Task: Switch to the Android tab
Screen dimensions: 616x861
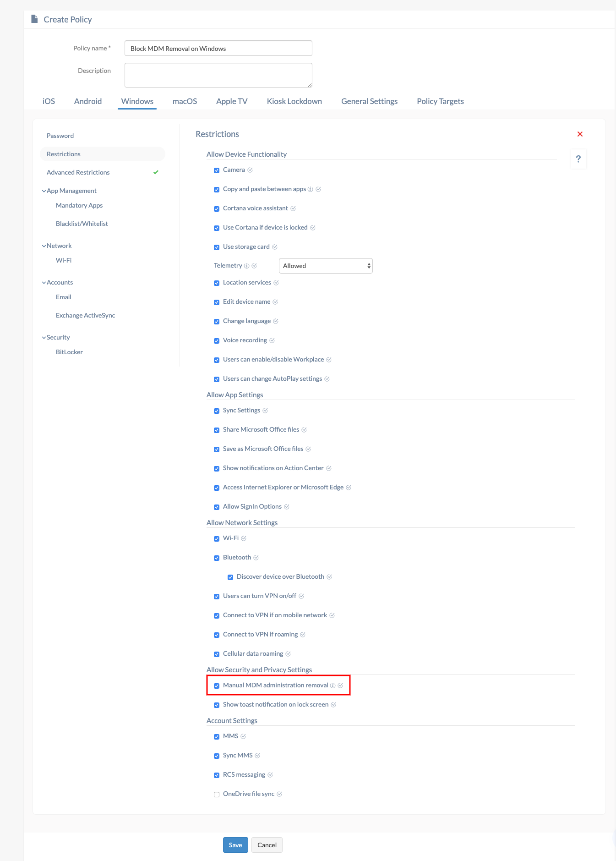Action: pos(88,101)
